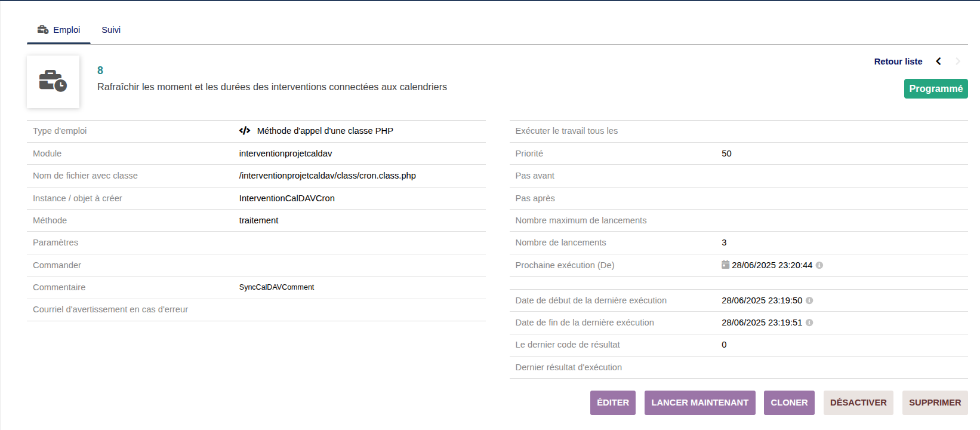This screenshot has height=430, width=980.
Task: Open the Emploi tab
Action: point(66,30)
